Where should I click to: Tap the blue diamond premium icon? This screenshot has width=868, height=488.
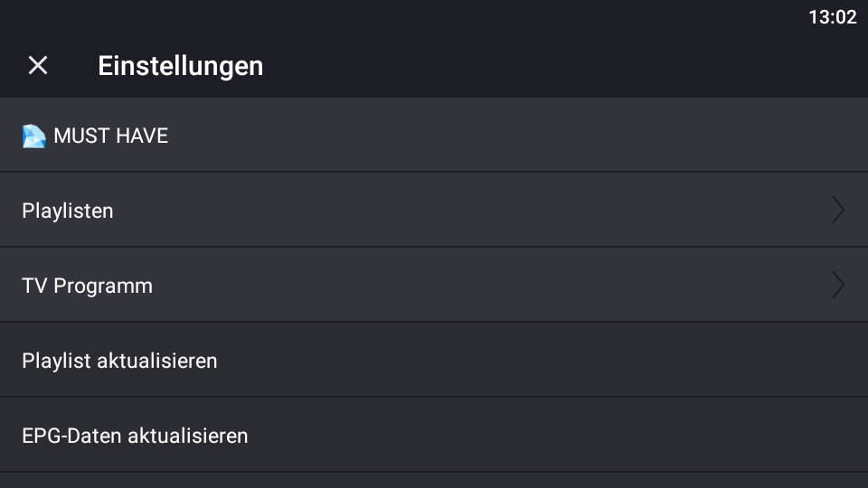[33, 136]
